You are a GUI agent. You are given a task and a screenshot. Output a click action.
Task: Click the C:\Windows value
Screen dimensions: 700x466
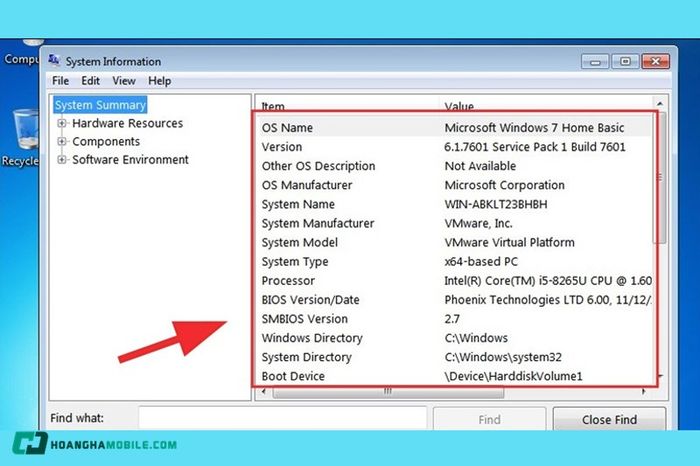[476, 338]
